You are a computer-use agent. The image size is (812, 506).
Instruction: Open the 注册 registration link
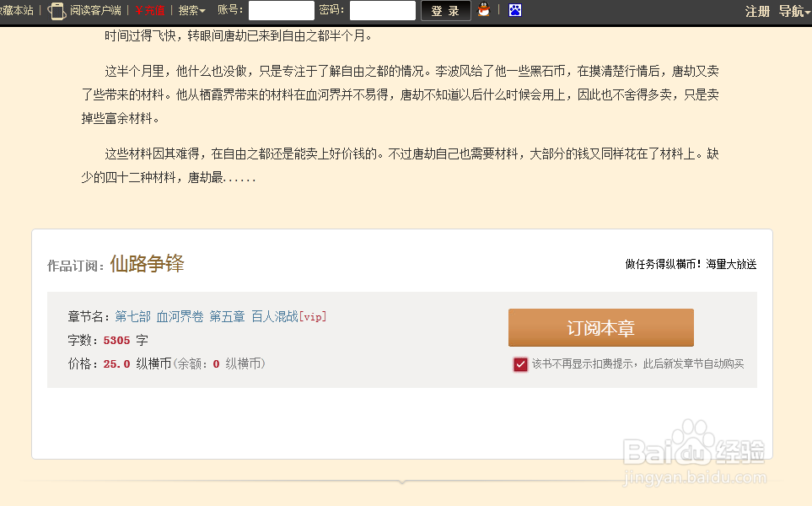coord(758,10)
